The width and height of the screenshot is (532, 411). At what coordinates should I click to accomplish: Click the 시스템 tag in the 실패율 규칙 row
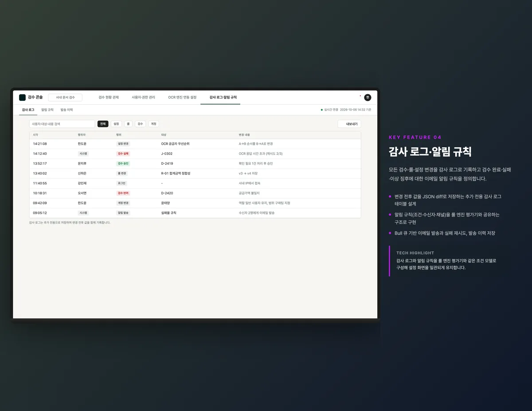(83, 213)
